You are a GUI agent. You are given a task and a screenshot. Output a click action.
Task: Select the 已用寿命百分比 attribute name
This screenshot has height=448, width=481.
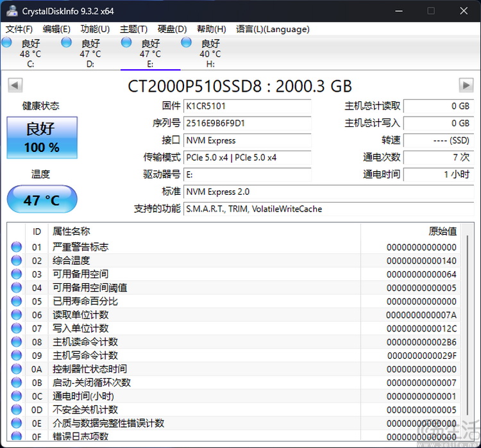[85, 301]
